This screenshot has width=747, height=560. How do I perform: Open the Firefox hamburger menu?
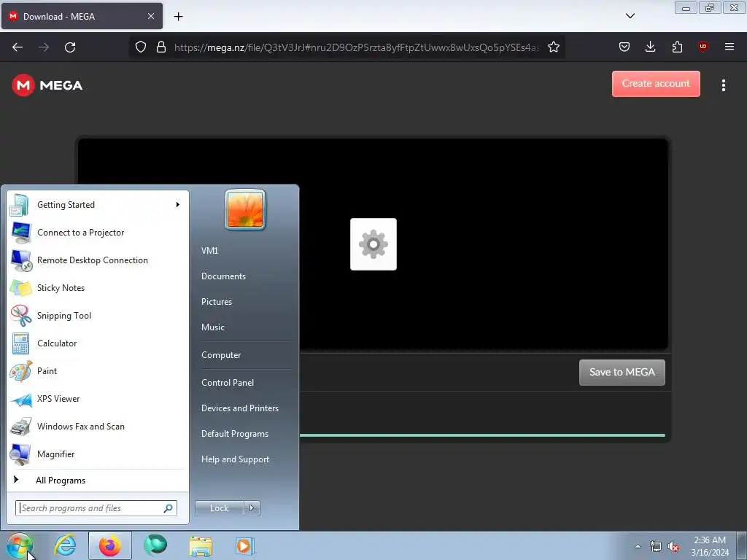[729, 47]
